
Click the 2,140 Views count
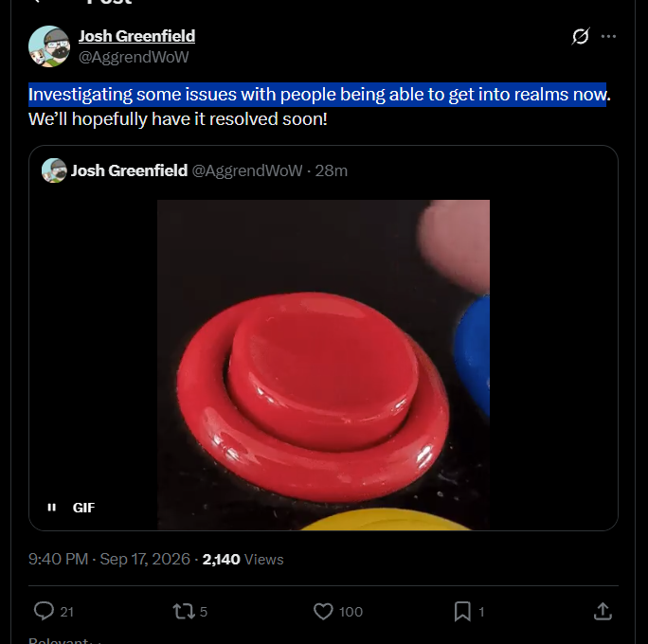[x=243, y=559]
